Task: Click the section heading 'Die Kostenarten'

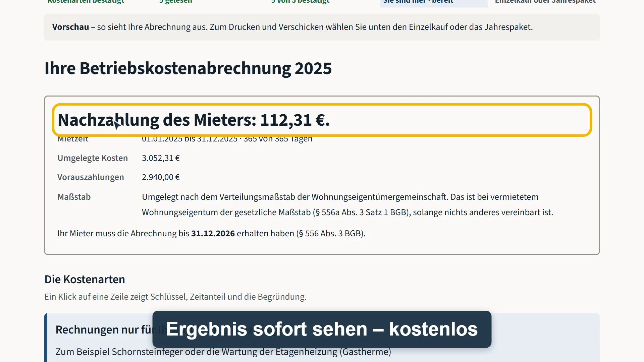Action: [x=85, y=279]
